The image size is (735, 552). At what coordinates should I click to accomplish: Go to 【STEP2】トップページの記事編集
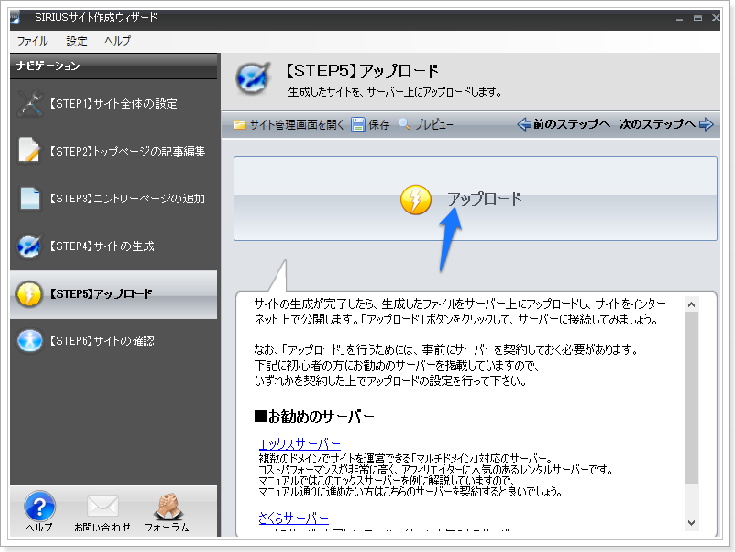(114, 151)
